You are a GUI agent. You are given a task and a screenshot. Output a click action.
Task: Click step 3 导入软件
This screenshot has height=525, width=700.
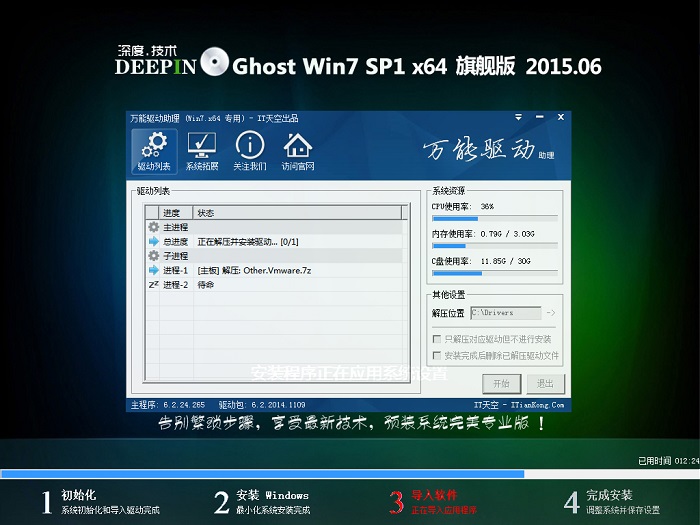pyautogui.click(x=433, y=502)
